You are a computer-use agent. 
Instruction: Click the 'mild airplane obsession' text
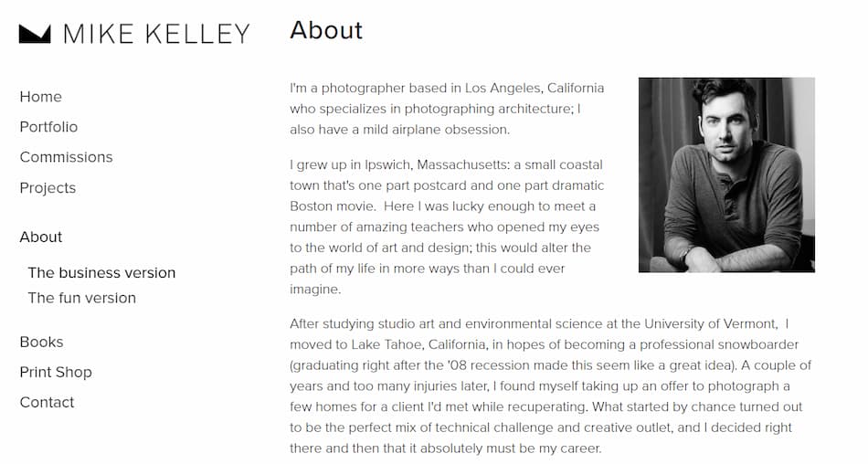pos(436,130)
